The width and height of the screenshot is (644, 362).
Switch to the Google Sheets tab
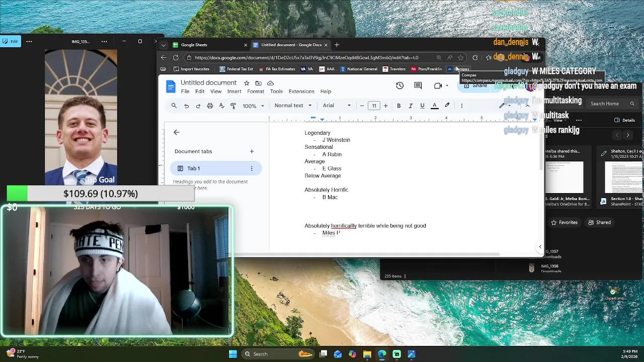(x=209, y=45)
